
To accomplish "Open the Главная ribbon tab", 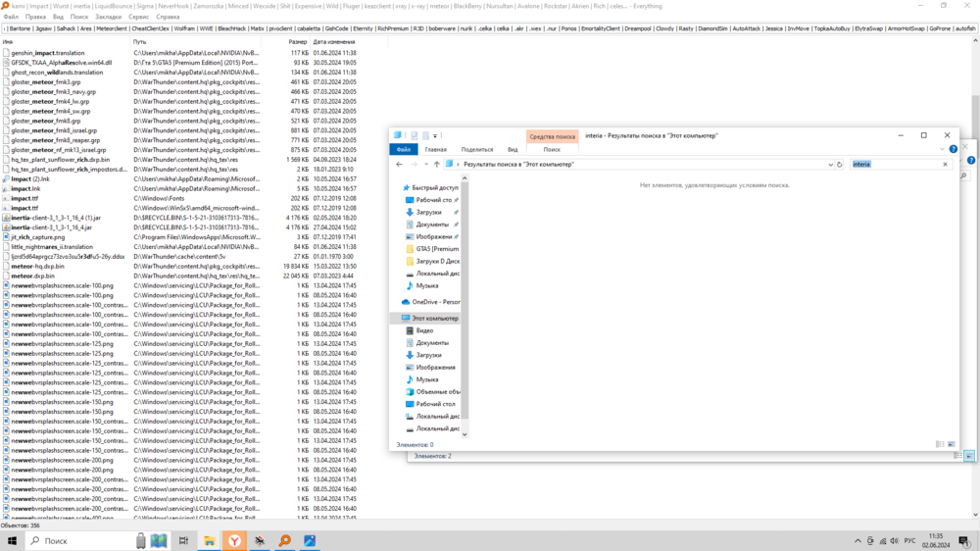I will pos(436,149).
